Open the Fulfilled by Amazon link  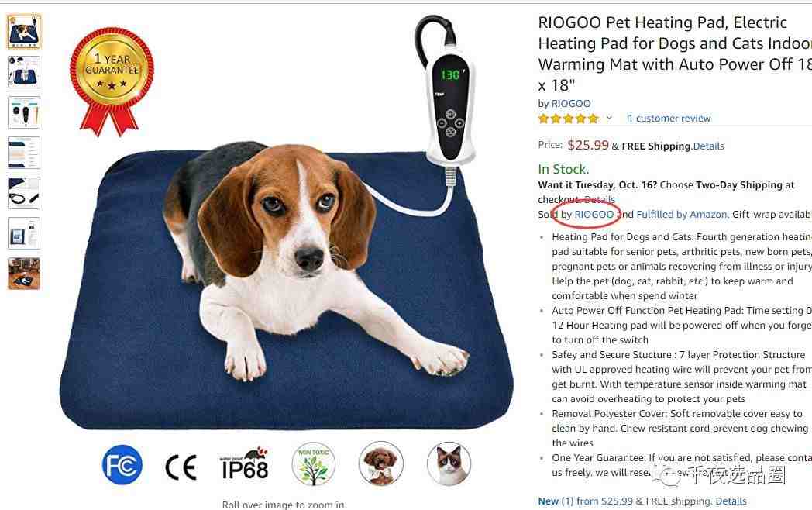[682, 215]
